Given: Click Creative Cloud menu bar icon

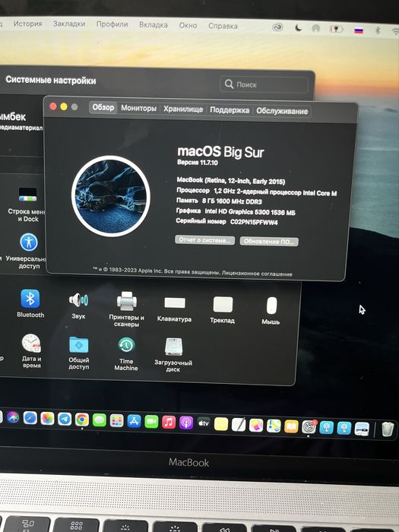Looking at the screenshot, I should click(277, 27).
